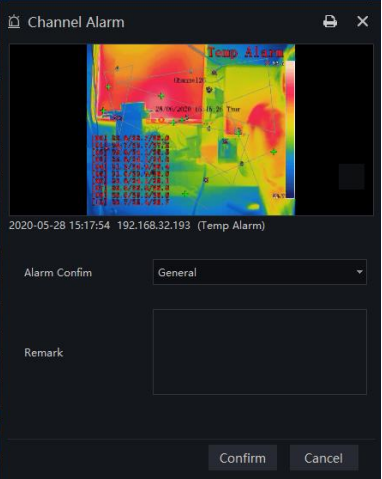Click the Confirm button
The height and width of the screenshot is (479, 382).
243,458
